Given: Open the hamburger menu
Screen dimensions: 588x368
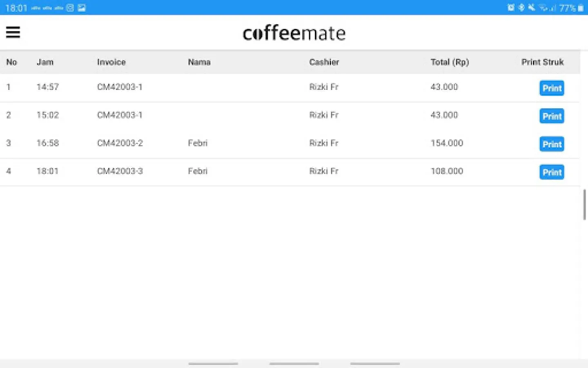Looking at the screenshot, I should pos(13,32).
